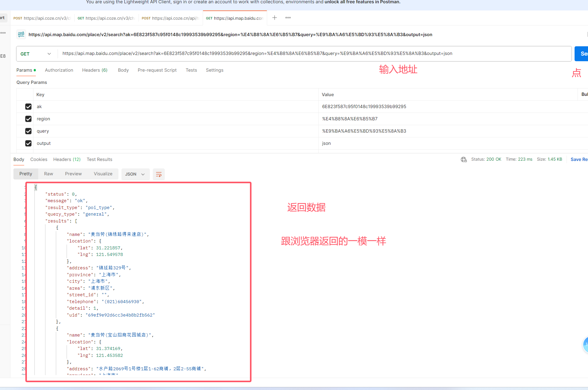Open a new request tab with plus icon
588x390 pixels.
pos(275,18)
